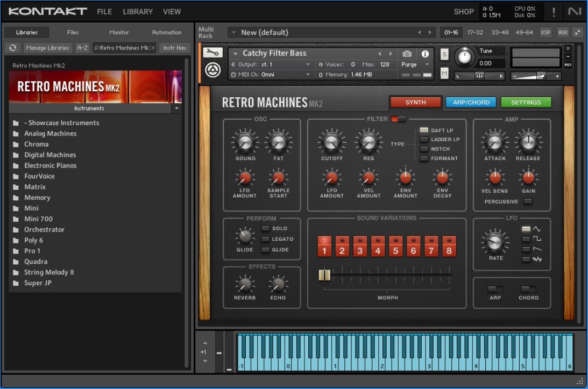Click the exclamation warning icon in header
This screenshot has width=588, height=389.
point(554,11)
